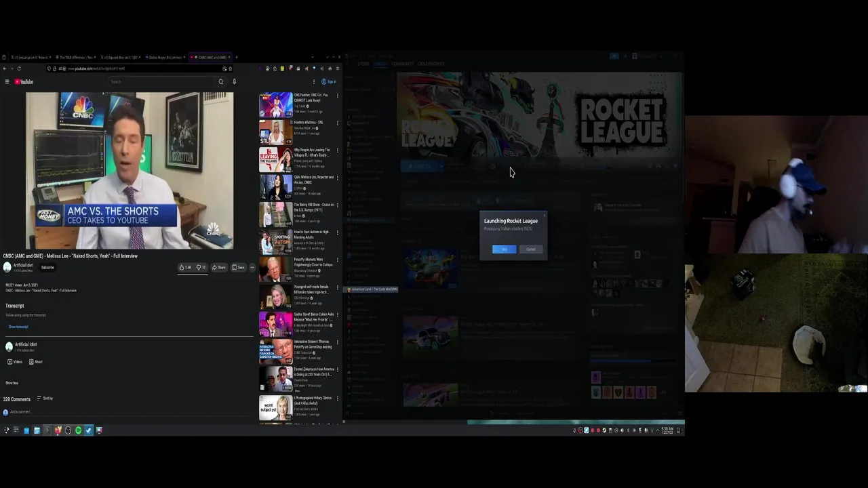Open the Fareed Zakaria 250 Years Old video thumbnail

tap(275, 378)
